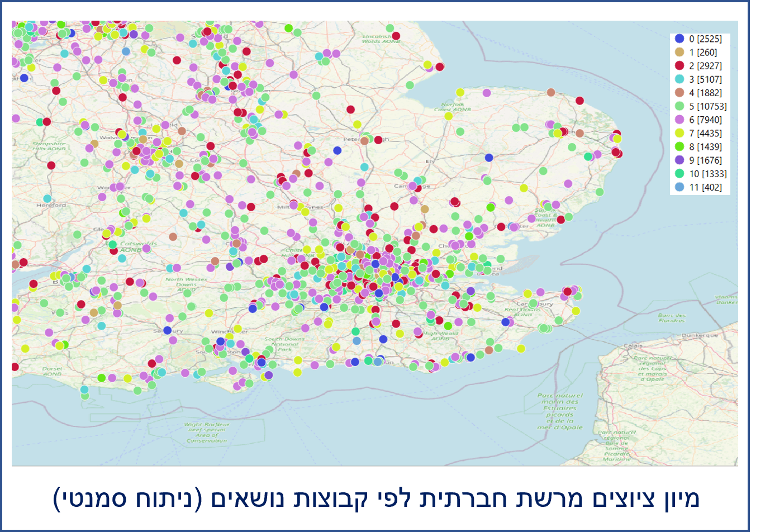Click the blue swatch for group 0
Viewport: 770px width, 532px height.
(679, 39)
